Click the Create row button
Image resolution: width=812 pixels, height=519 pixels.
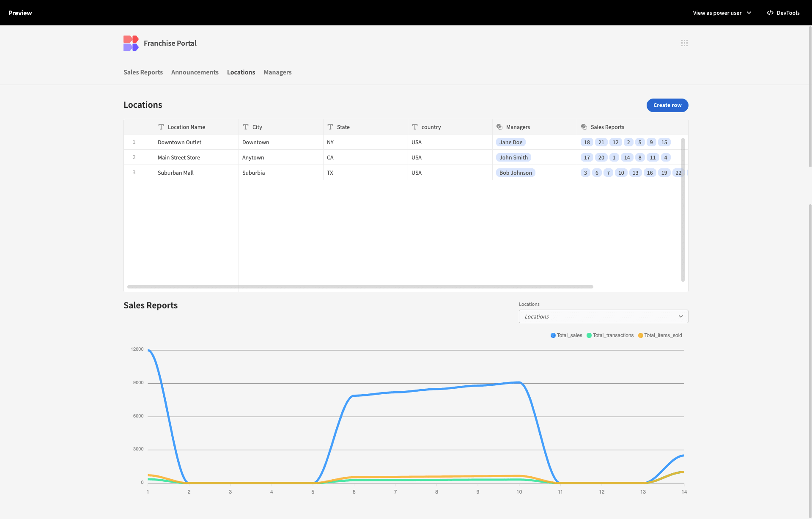(x=667, y=105)
